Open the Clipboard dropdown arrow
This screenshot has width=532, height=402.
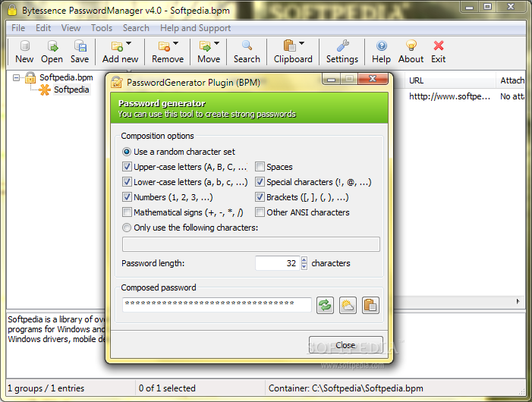pos(301,43)
